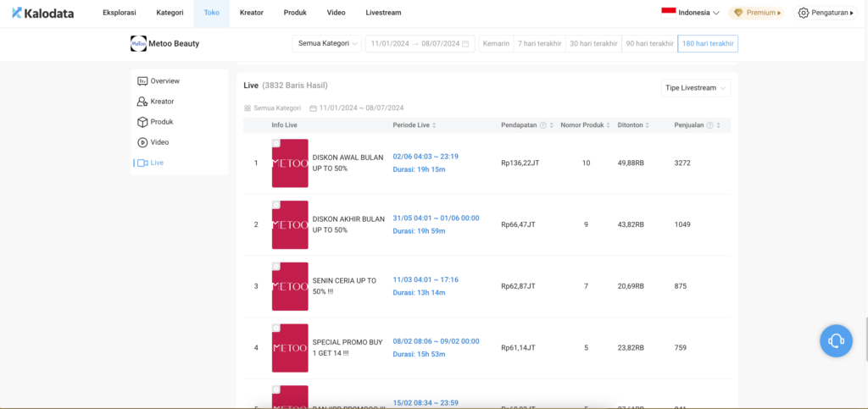Expand the Pengaturan settings menu
This screenshot has height=409, width=868.
coord(825,13)
